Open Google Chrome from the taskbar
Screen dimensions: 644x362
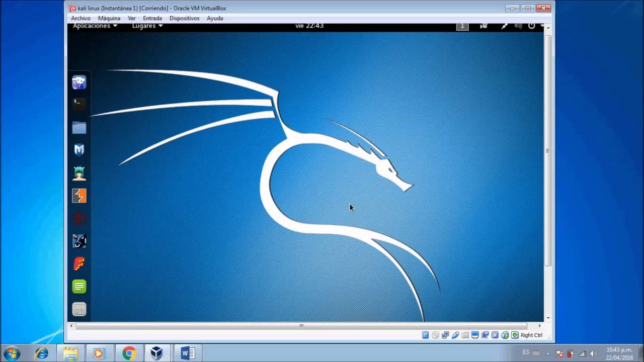click(x=129, y=353)
